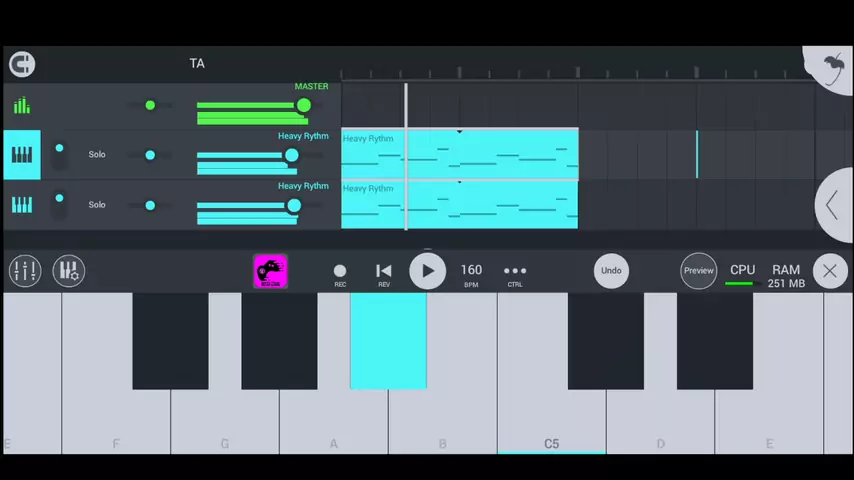Open the pink instrument preset icon
Image resolution: width=854 pixels, height=480 pixels.
(270, 271)
